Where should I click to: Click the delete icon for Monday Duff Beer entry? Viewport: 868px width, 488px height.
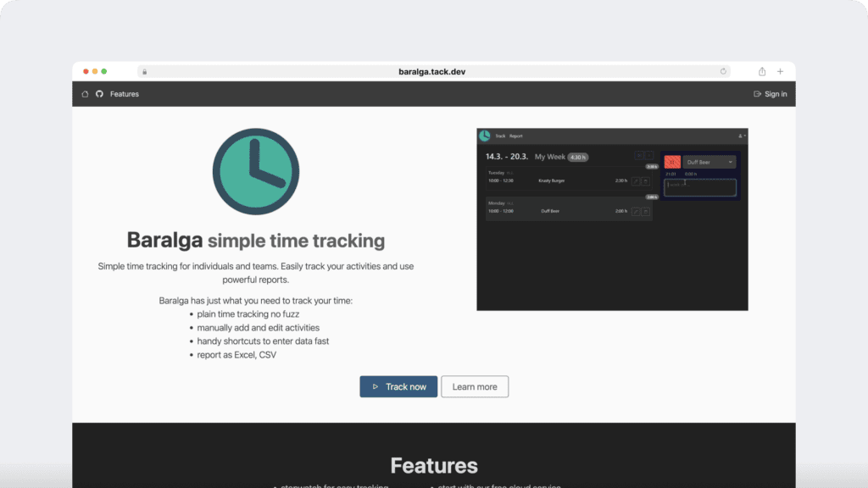646,211
